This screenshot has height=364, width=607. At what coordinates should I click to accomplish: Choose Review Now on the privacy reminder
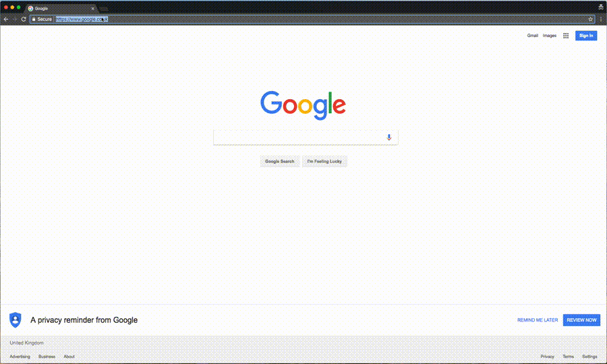[581, 320]
